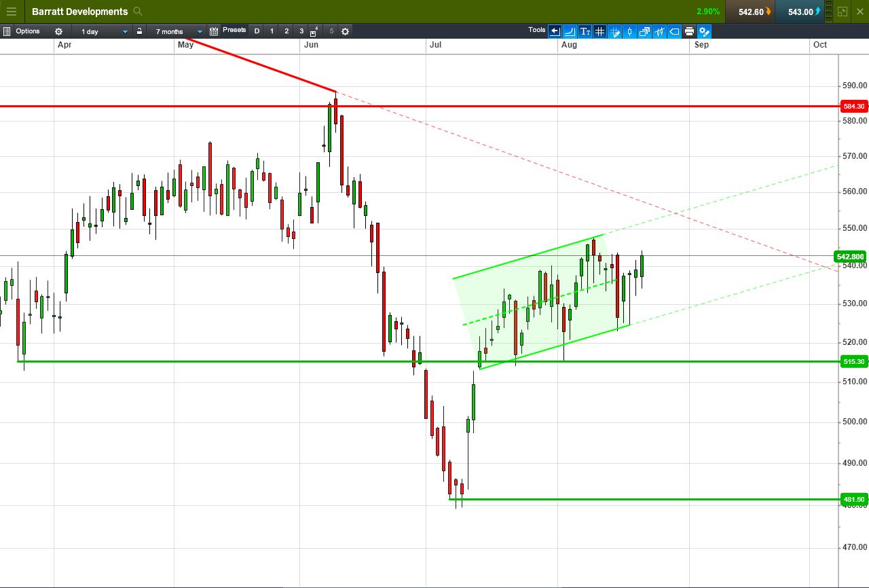Viewport: 869px width, 588px height.
Task: Click the Presets label
Action: tap(234, 31)
